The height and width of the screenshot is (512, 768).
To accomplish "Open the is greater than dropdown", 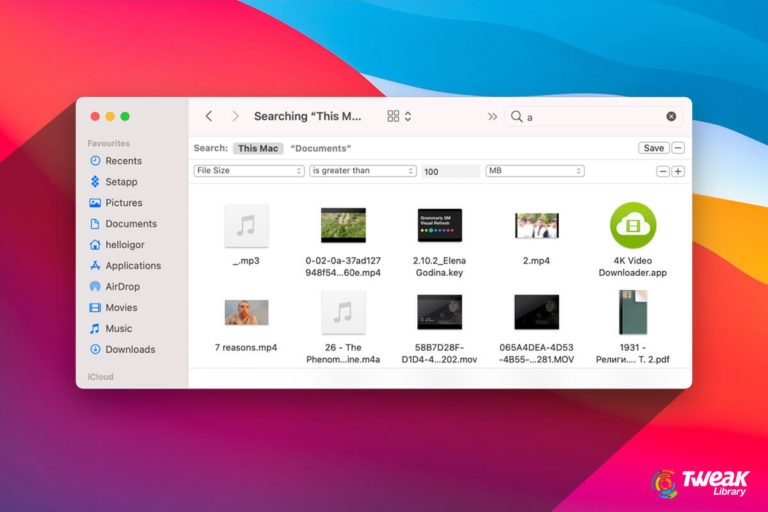I will (362, 171).
